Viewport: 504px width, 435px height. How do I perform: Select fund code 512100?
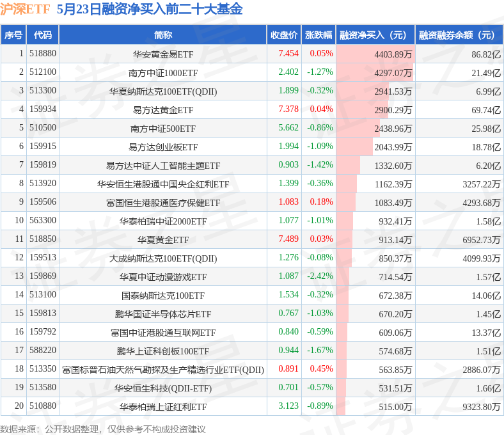click(43, 72)
